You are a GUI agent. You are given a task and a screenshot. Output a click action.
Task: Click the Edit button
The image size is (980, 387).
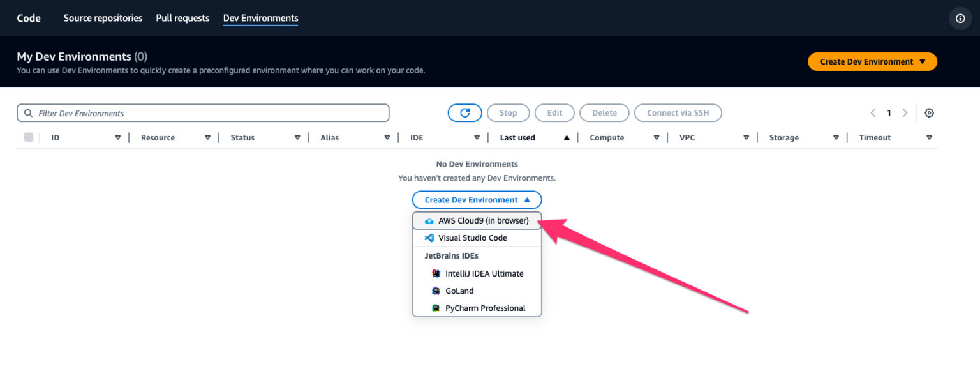tap(554, 113)
